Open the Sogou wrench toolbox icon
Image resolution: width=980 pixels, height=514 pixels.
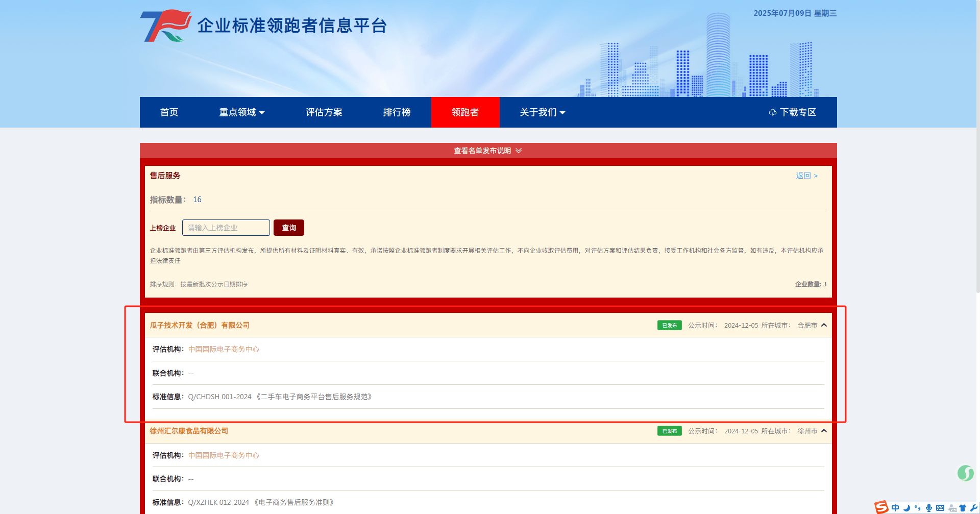click(x=973, y=508)
